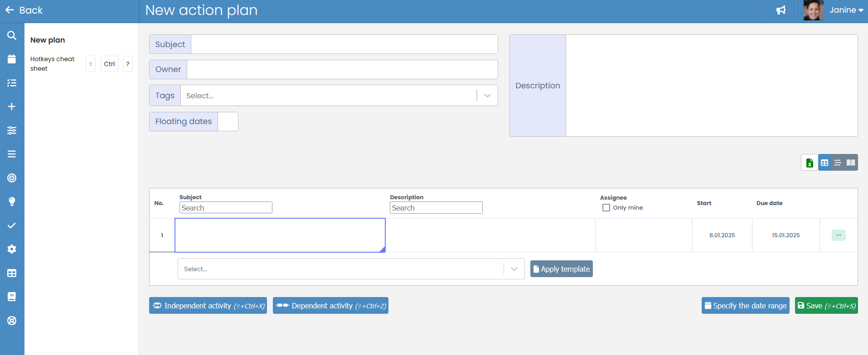
Task: Switch to book reading view icon
Action: [851, 163]
